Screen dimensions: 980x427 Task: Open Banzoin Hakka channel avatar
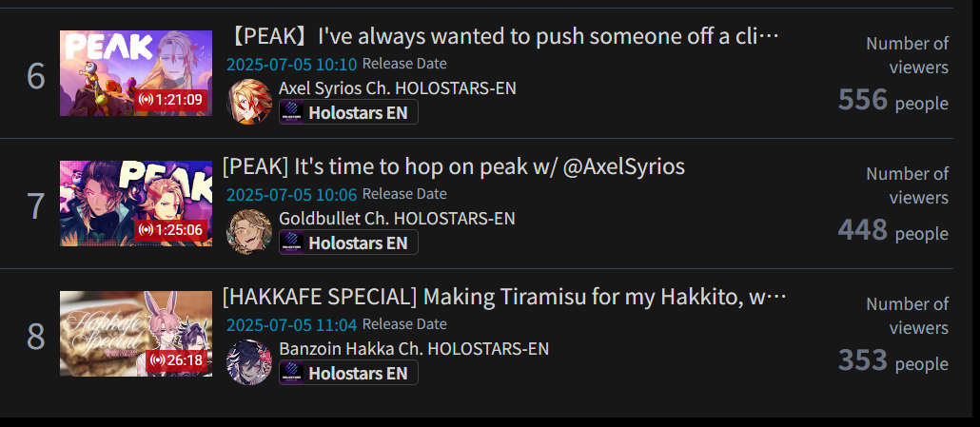249,361
